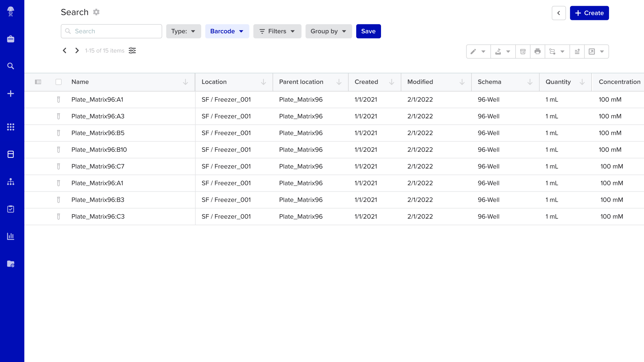Image resolution: width=644 pixels, height=362 pixels.
Task: Open the folder settings icon in sidebar
Action: (x=11, y=264)
